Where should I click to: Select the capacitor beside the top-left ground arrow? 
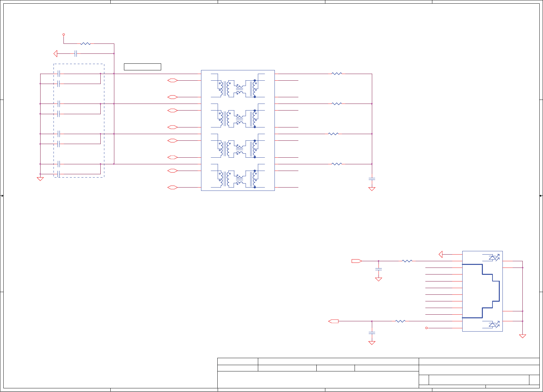click(76, 53)
